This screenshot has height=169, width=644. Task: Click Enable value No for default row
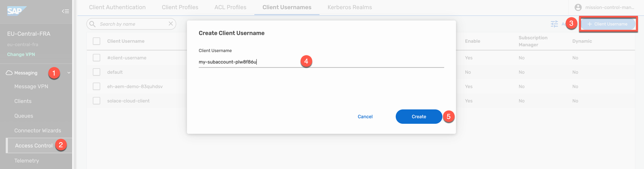(468, 72)
